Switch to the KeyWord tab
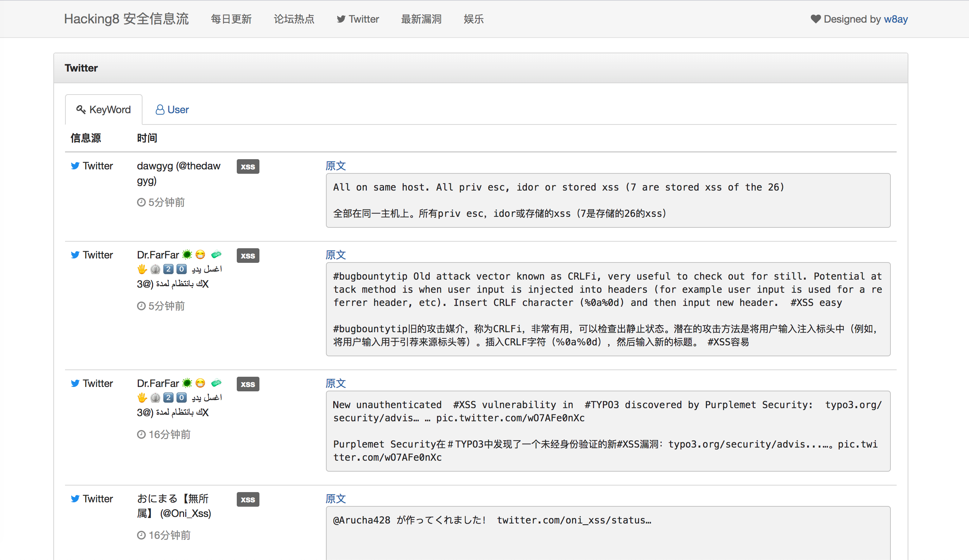The image size is (969, 560). 104,110
